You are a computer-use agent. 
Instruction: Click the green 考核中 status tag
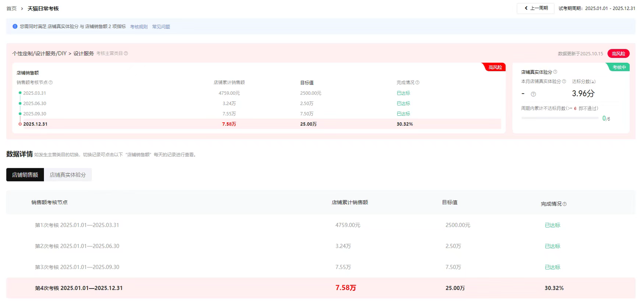point(619,68)
